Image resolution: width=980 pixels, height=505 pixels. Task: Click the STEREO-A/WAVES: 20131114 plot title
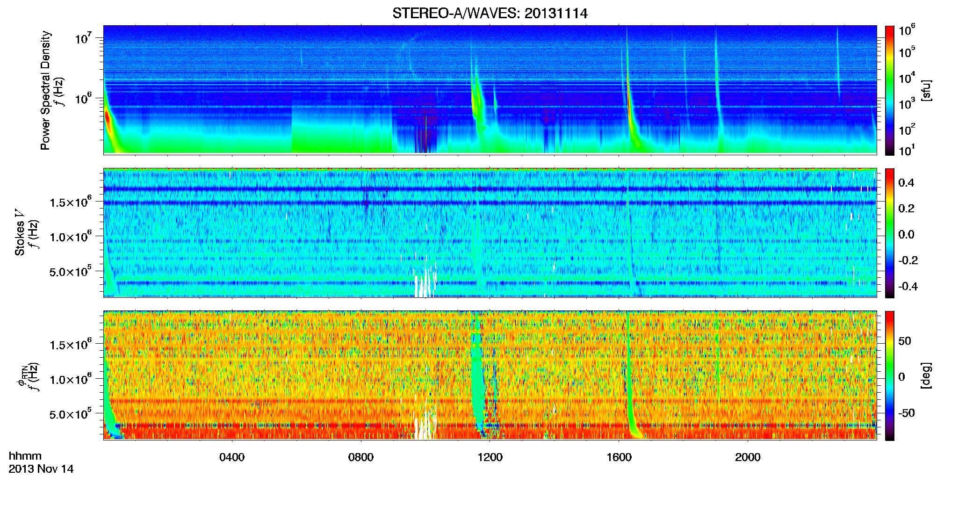tap(490, 13)
